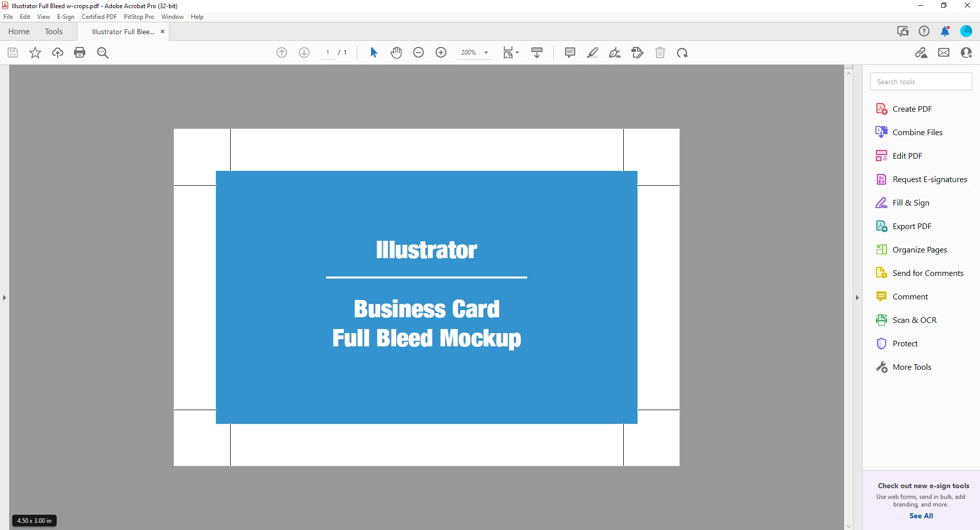View notifications bell icon
Viewport: 980px width, 530px height.
click(x=945, y=31)
